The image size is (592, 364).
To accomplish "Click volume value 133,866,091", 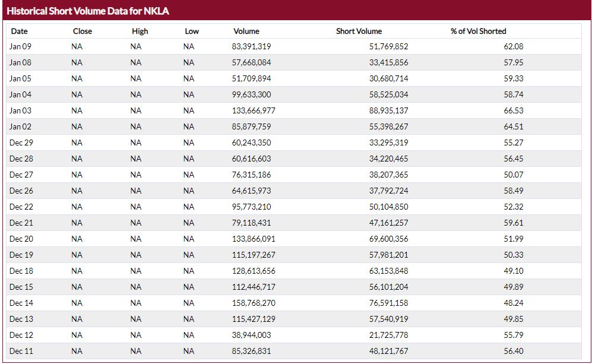I will [x=254, y=239].
